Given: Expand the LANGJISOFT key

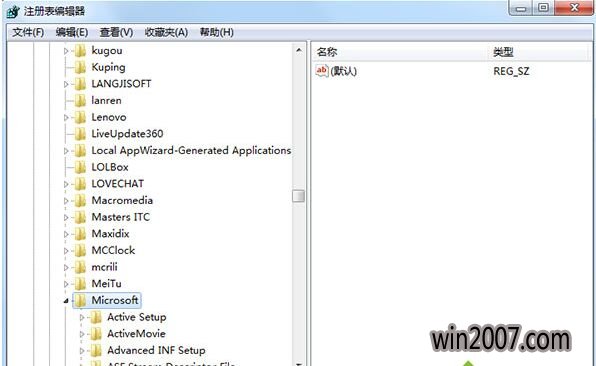Looking at the screenshot, I should [66, 84].
